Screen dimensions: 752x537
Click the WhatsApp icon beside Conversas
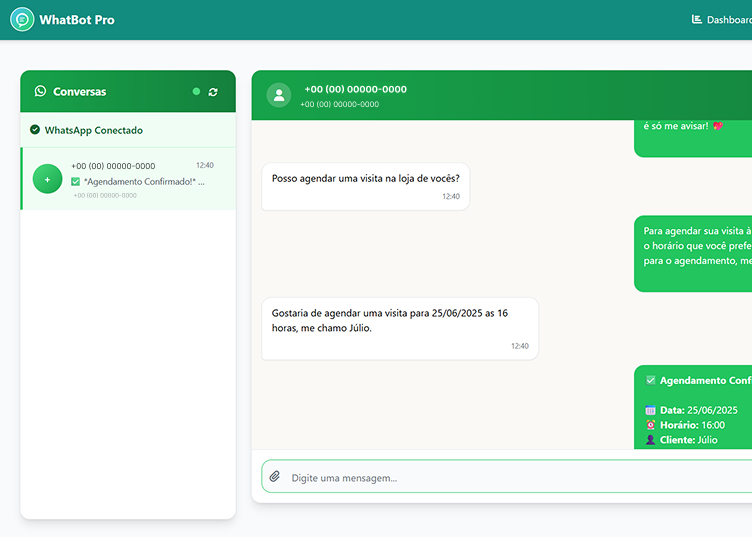(40, 91)
